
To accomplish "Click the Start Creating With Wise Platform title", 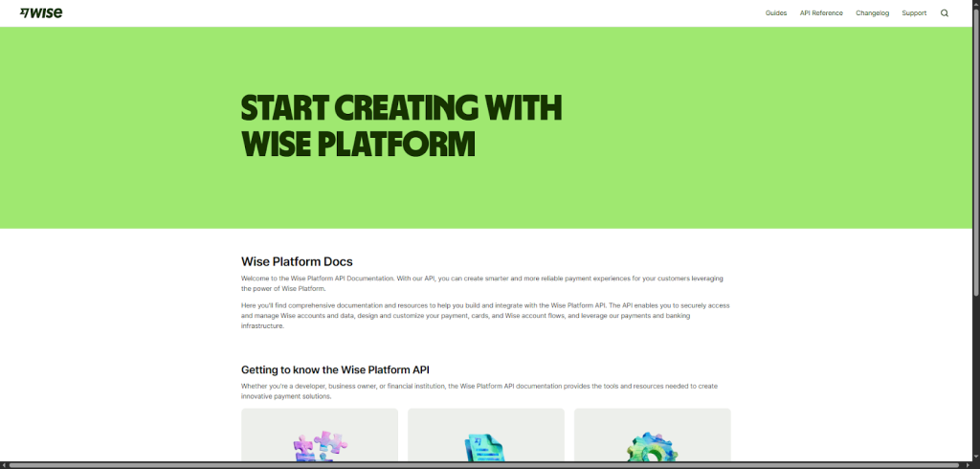I will point(401,125).
